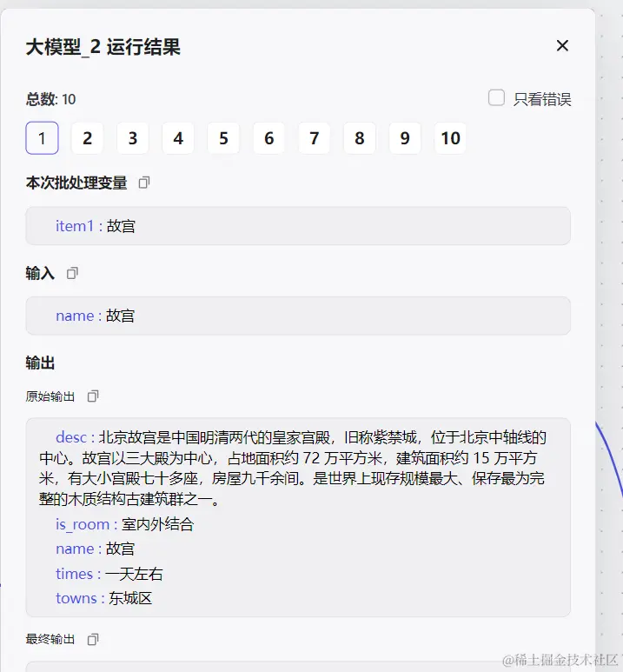Image resolution: width=623 pixels, height=672 pixels.
Task: Enable the 只看错误 checkbox
Action: 496,97
